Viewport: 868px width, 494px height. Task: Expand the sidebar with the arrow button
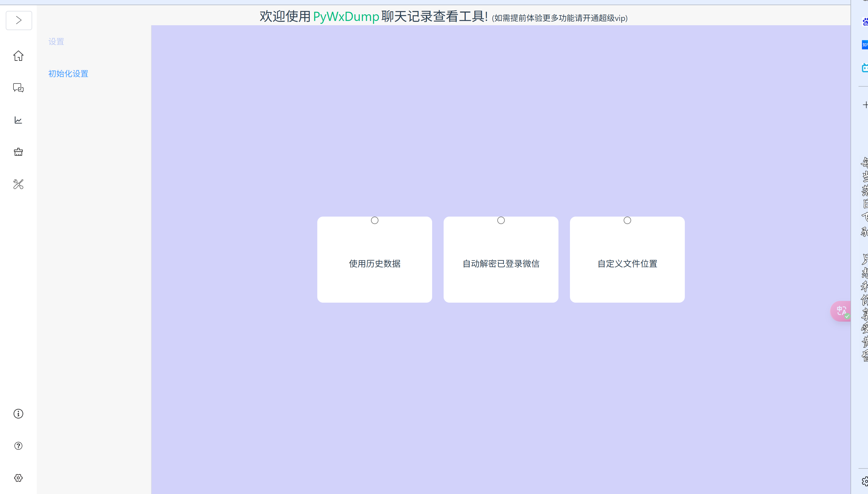pyautogui.click(x=19, y=20)
